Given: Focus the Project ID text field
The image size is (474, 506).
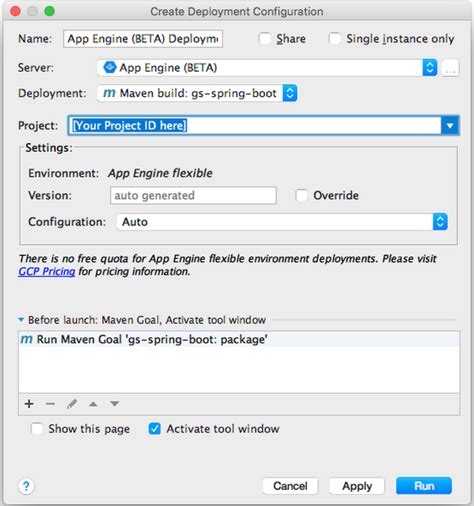Looking at the screenshot, I should [x=255, y=126].
